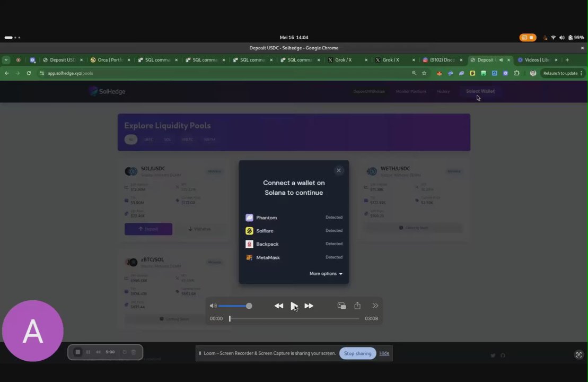
Task: Choose the MetaMask wallet option
Action: click(x=294, y=257)
